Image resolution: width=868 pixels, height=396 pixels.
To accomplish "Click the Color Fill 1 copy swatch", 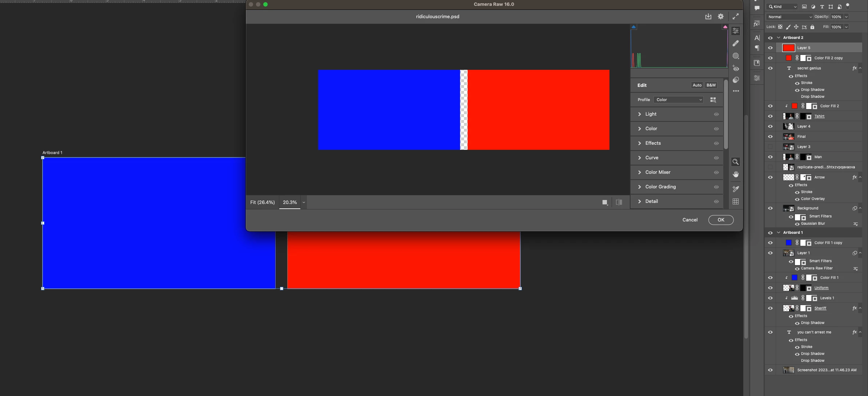I will (789, 243).
